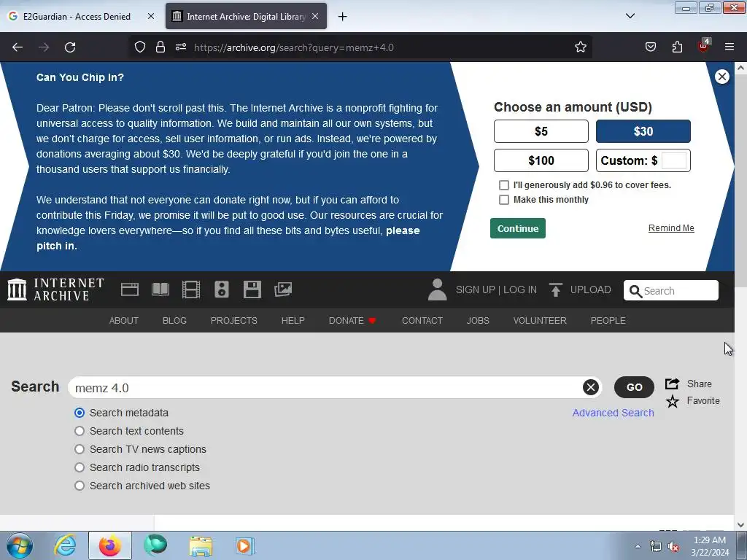This screenshot has height=560, width=747.
Task: Show hidden system tray icons
Action: [x=638, y=546]
